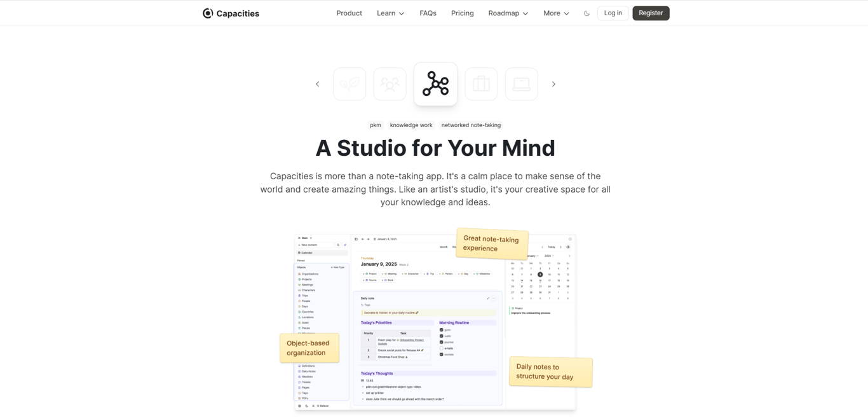The width and height of the screenshot is (868, 419).
Task: Open the FAQs page
Action: (x=428, y=13)
